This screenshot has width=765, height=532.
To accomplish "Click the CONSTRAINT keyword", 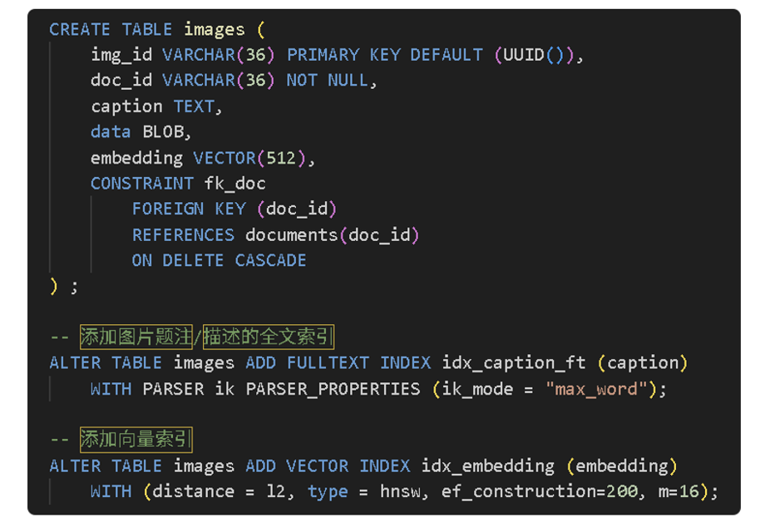I will pos(142,183).
